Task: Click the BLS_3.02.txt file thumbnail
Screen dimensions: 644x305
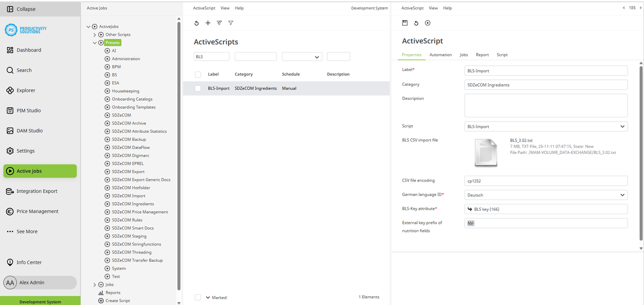Action: tap(486, 151)
